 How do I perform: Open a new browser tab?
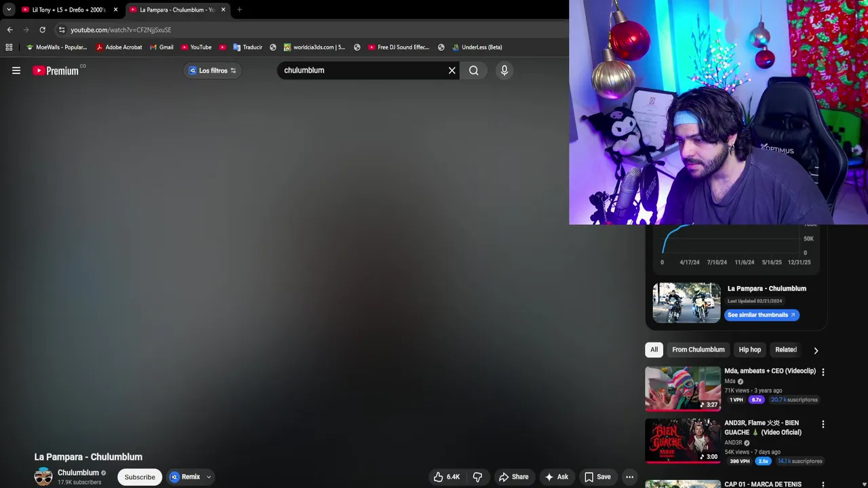239,9
